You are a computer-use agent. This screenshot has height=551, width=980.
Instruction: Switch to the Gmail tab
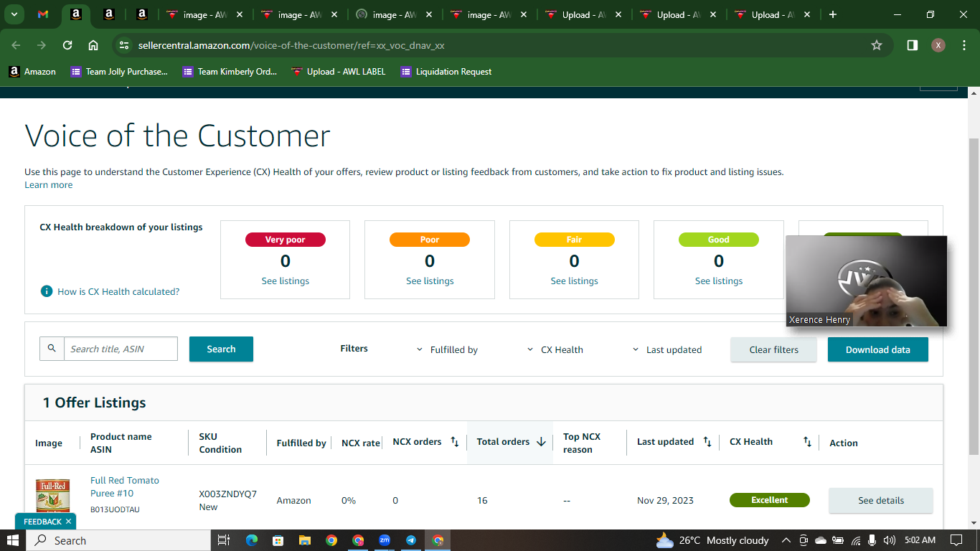(x=43, y=14)
